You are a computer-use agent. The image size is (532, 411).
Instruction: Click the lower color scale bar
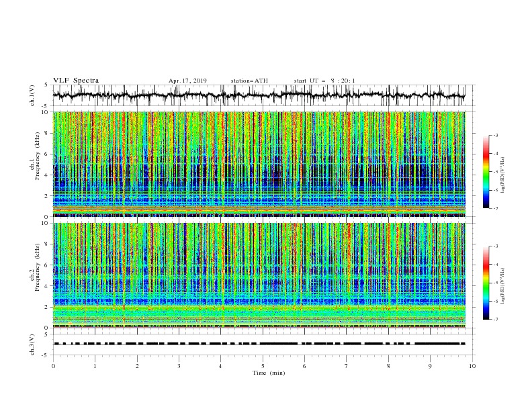tap(486, 283)
